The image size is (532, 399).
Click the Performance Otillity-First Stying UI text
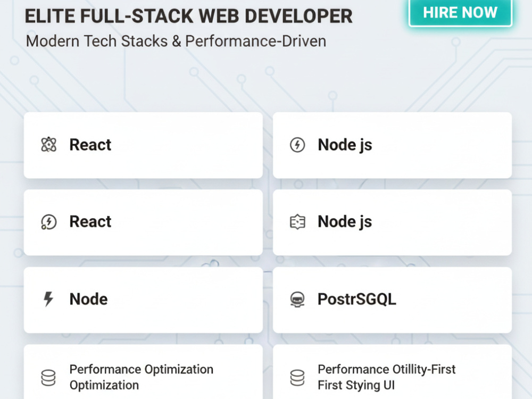pos(386,377)
